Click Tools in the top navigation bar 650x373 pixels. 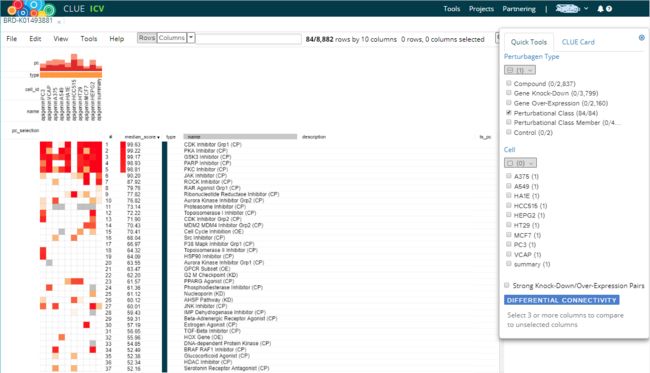pos(451,9)
